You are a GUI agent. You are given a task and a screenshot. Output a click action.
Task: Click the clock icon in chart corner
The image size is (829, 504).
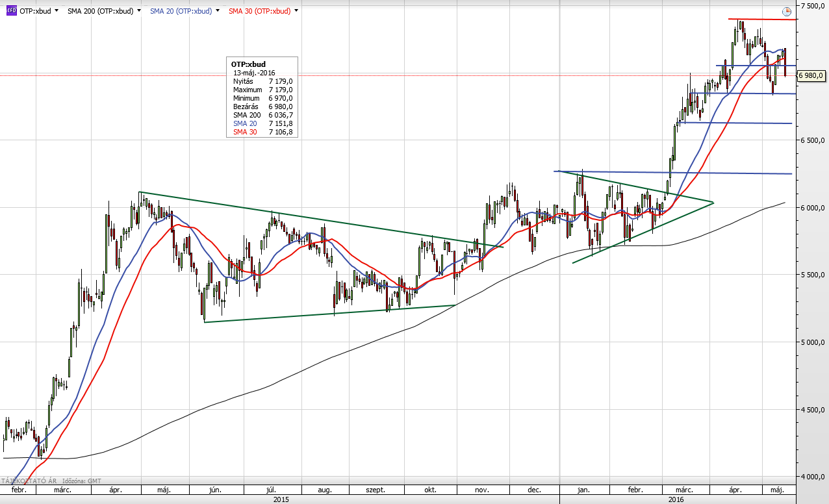pos(787,11)
